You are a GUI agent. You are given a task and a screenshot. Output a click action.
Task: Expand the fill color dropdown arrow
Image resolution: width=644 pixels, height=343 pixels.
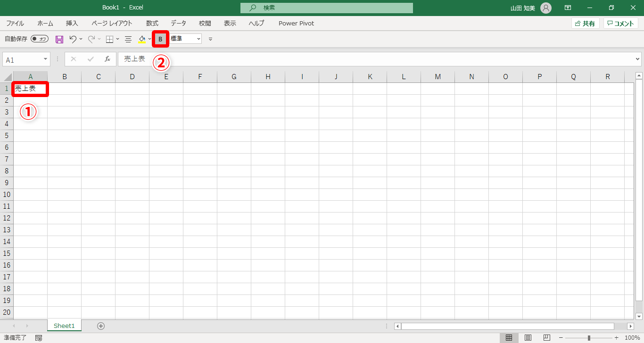149,39
